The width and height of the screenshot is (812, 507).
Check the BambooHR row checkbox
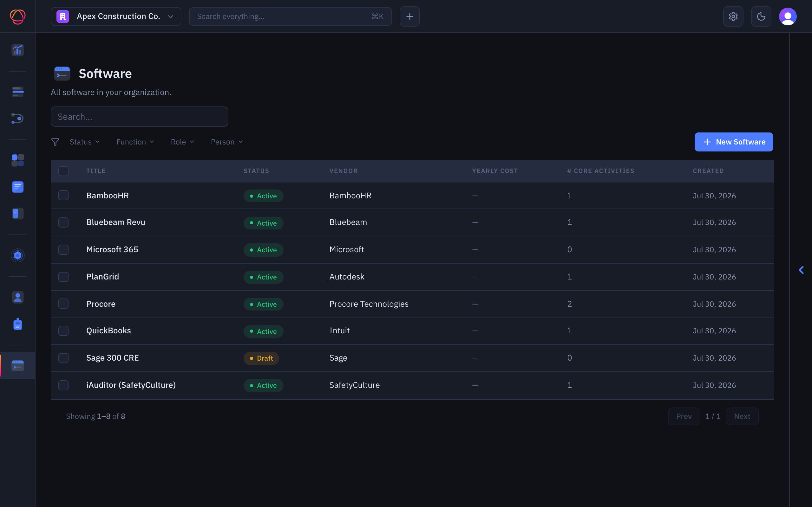[63, 196]
